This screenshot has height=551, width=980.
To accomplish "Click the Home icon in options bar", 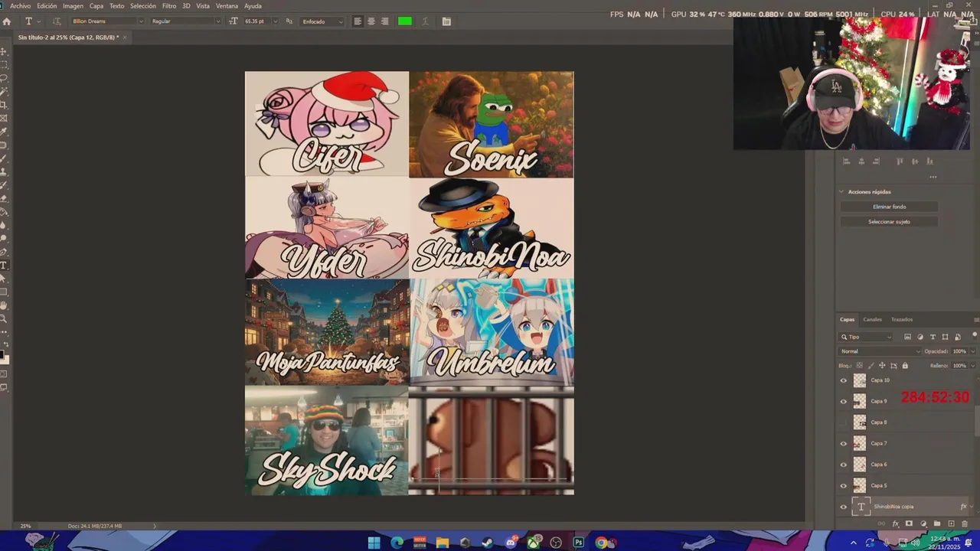I will (x=6, y=21).
